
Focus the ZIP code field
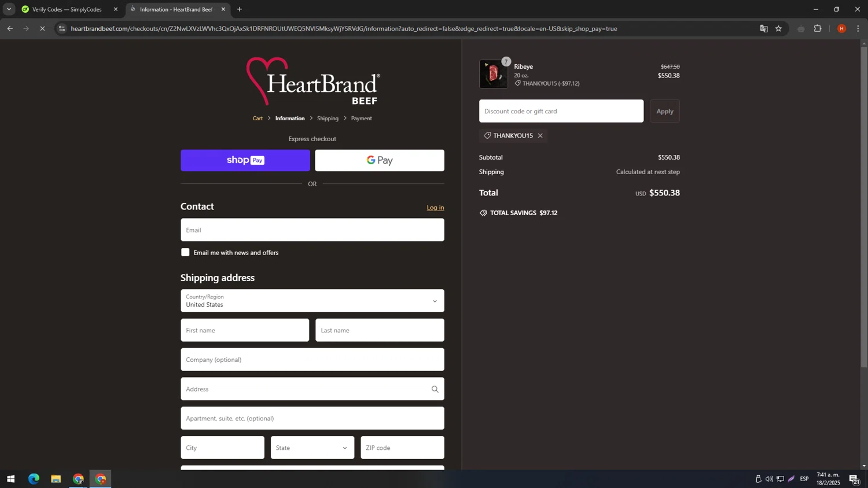tap(402, 448)
